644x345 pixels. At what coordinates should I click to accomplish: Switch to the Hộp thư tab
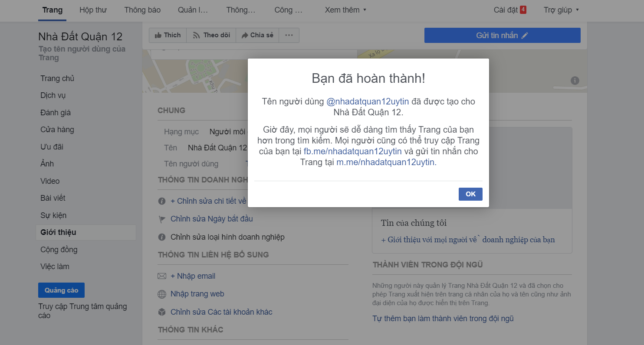click(x=93, y=10)
